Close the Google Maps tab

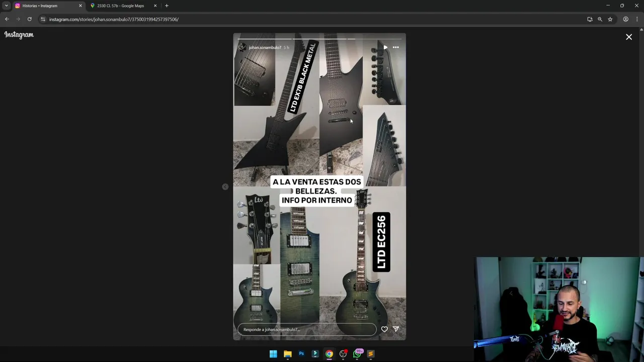[x=155, y=6]
